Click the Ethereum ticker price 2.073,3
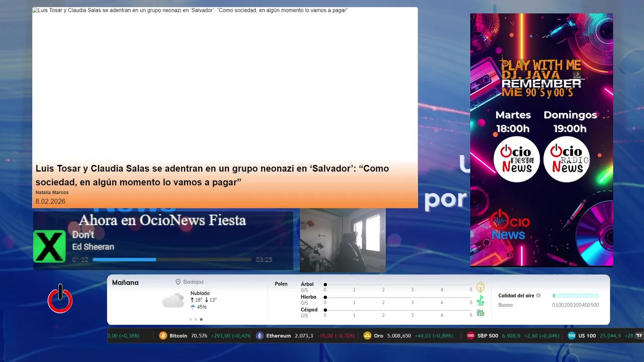The width and height of the screenshot is (644, 362). pyautogui.click(x=304, y=336)
